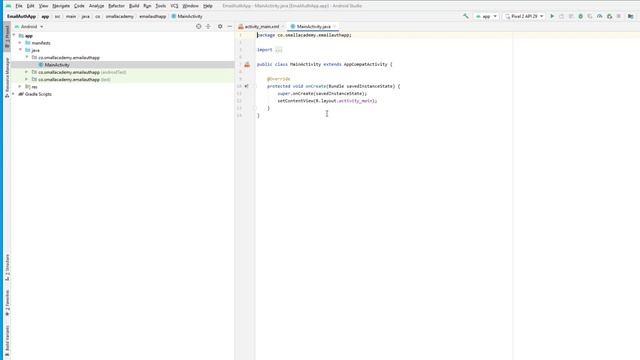
Task: Click the manifests folder icon
Action: tap(28, 43)
